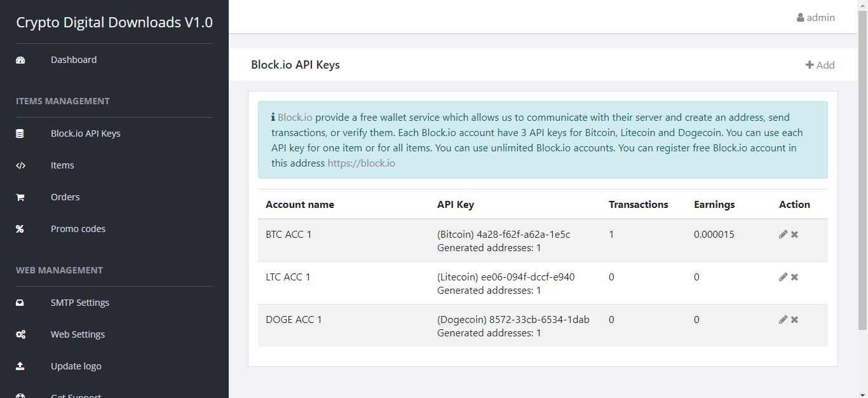Edit the DOGE ACC 1 account
The height and width of the screenshot is (398, 868).
783,320
